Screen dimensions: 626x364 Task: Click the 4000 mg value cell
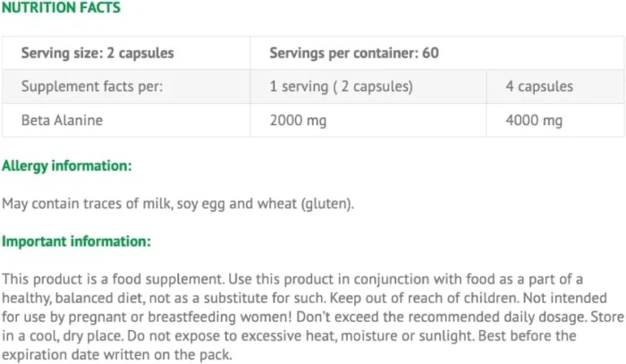click(x=534, y=120)
